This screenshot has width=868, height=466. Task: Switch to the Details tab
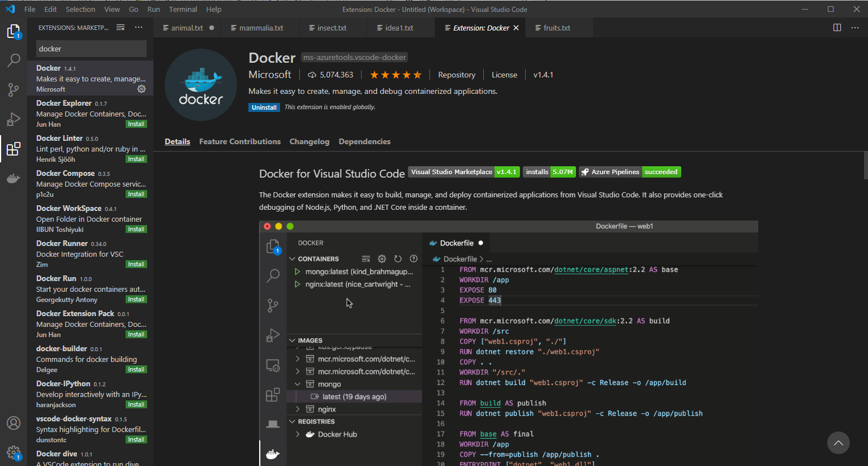click(x=177, y=141)
